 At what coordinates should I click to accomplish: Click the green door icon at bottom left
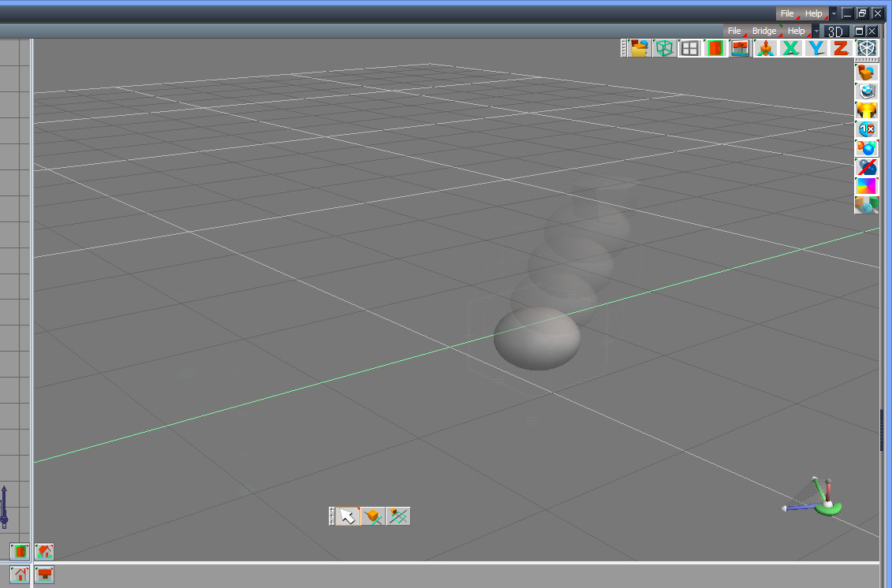(20, 552)
